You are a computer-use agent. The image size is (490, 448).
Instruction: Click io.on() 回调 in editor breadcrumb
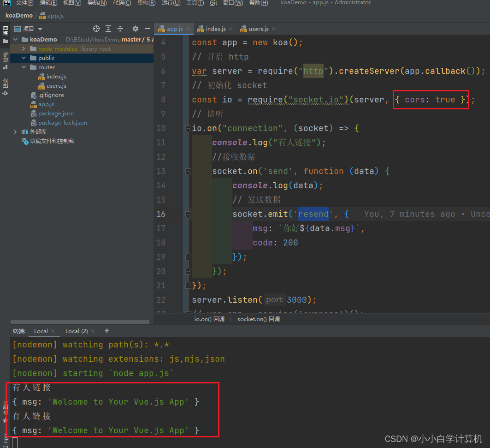tap(209, 319)
